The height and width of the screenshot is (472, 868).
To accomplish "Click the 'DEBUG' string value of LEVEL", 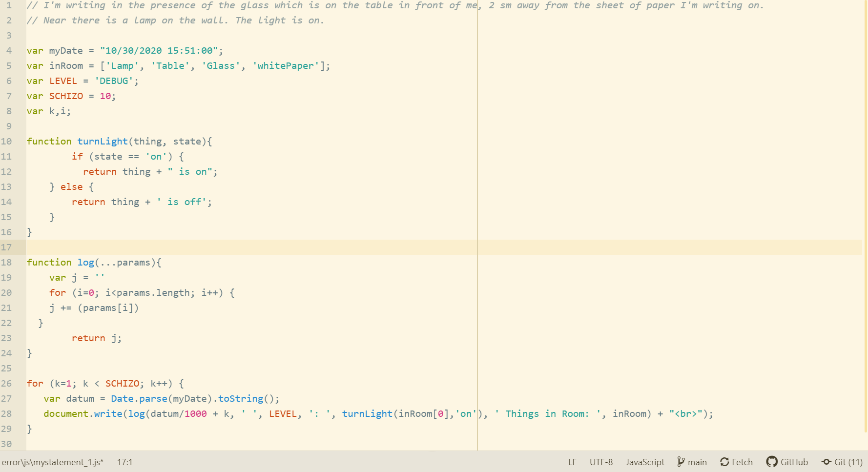I will click(114, 81).
